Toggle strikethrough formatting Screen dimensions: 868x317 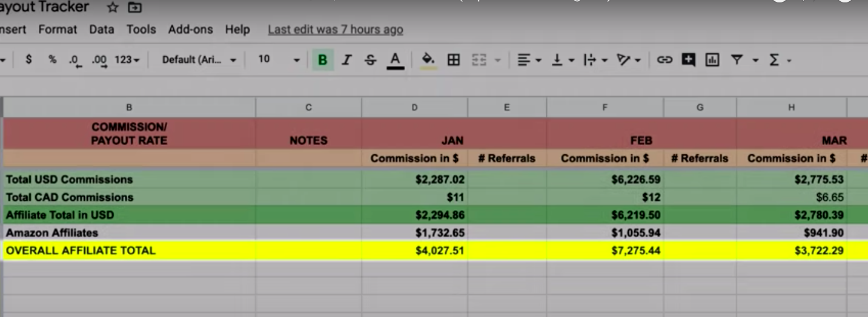(x=370, y=60)
